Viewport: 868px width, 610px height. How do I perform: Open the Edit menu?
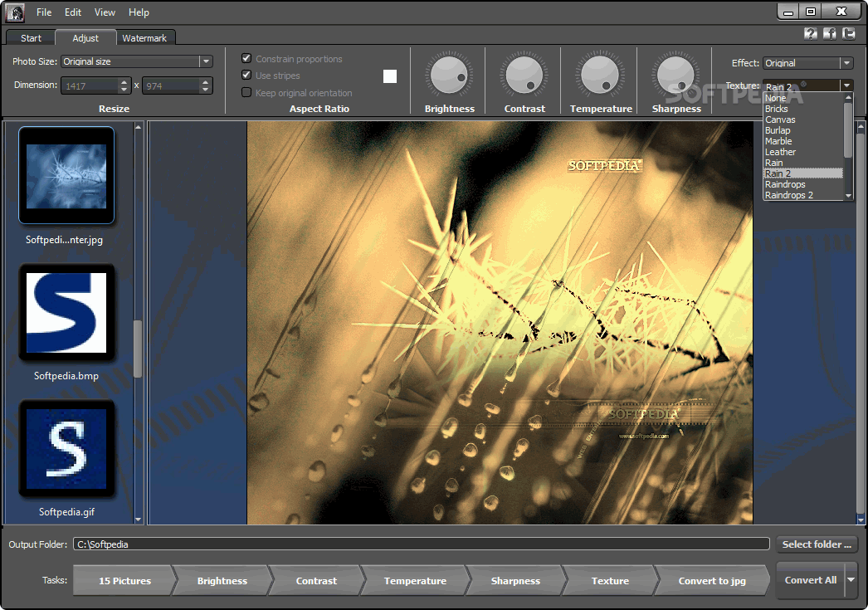tap(72, 12)
